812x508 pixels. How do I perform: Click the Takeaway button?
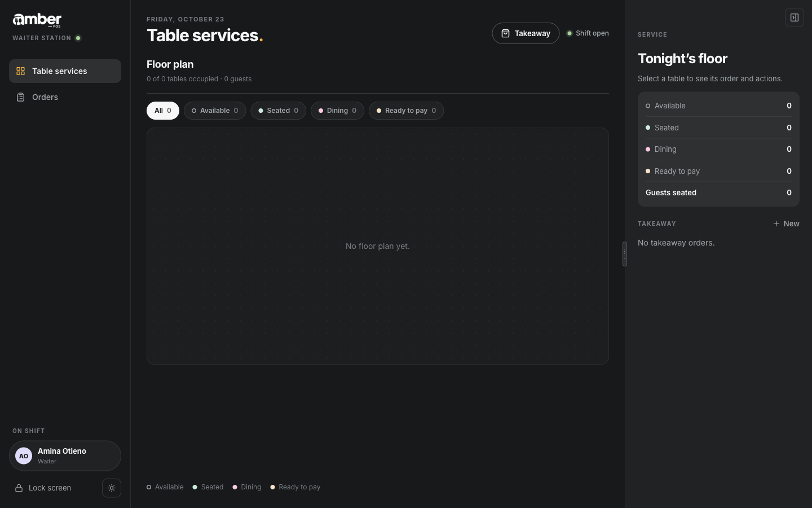526,33
